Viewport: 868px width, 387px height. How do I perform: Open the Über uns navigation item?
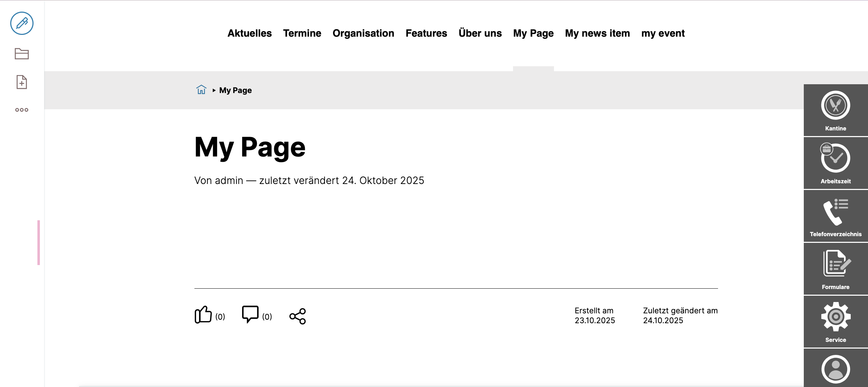pos(480,33)
